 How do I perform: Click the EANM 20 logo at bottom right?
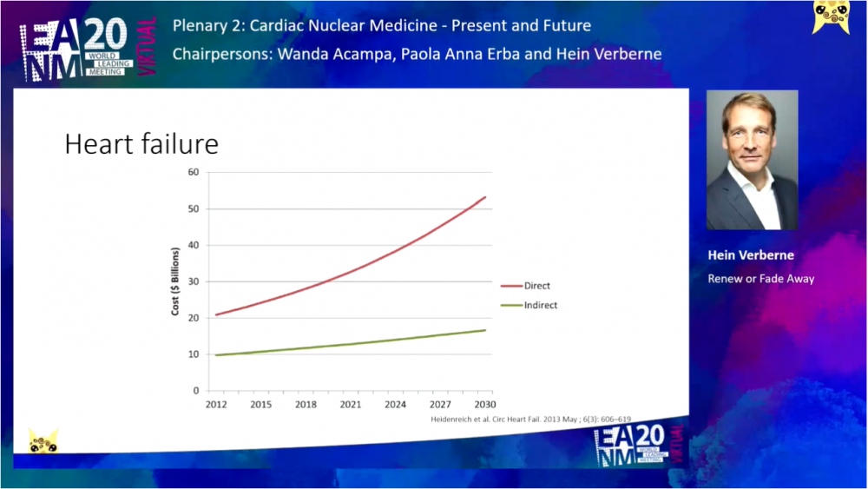[639, 446]
